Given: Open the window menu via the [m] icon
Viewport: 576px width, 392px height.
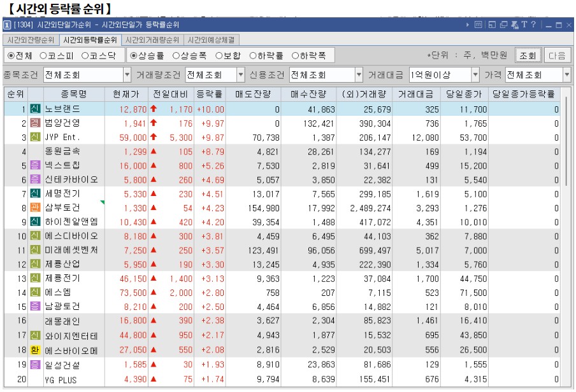Looking at the screenshot, I should pos(479,24).
